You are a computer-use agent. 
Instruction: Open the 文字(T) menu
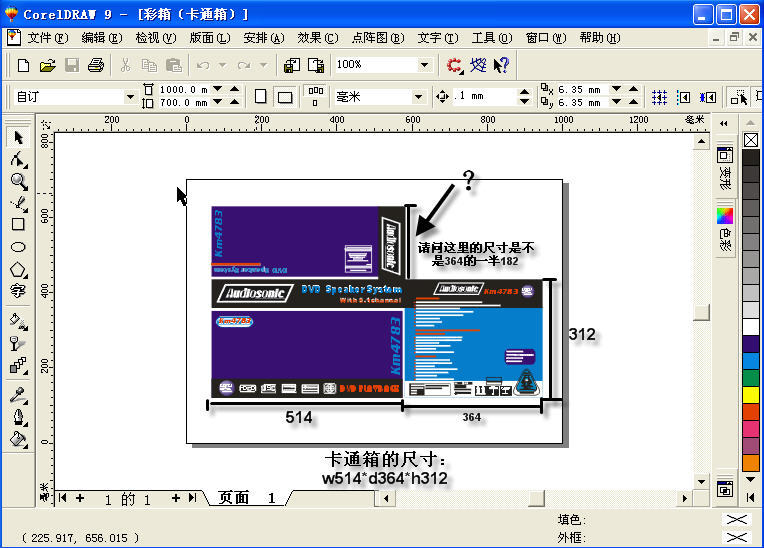(x=438, y=38)
